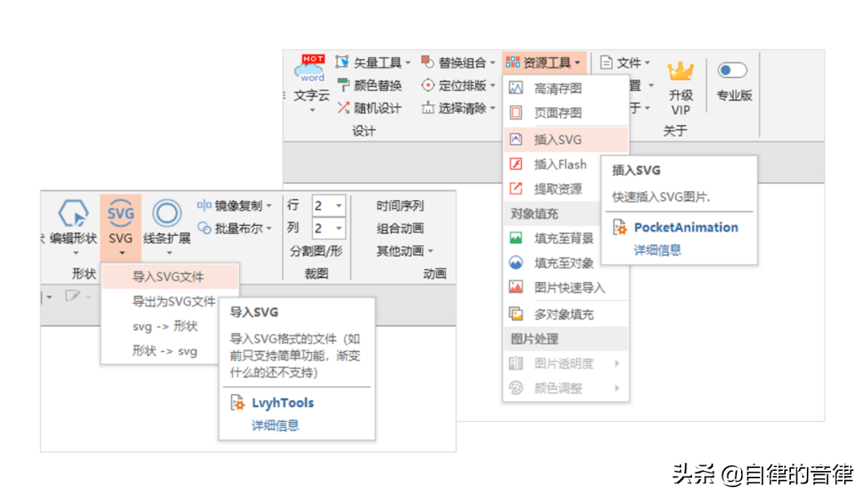The width and height of the screenshot is (868, 500).
Task: Click the pencil edit icon below 形状
Action: pos(72,297)
